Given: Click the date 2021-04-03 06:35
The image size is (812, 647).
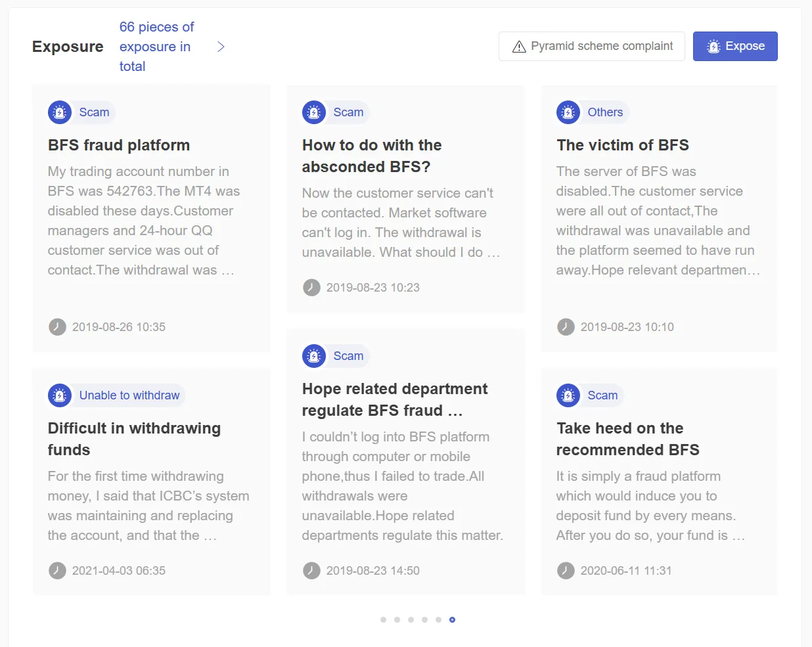Looking at the screenshot, I should [119, 571].
